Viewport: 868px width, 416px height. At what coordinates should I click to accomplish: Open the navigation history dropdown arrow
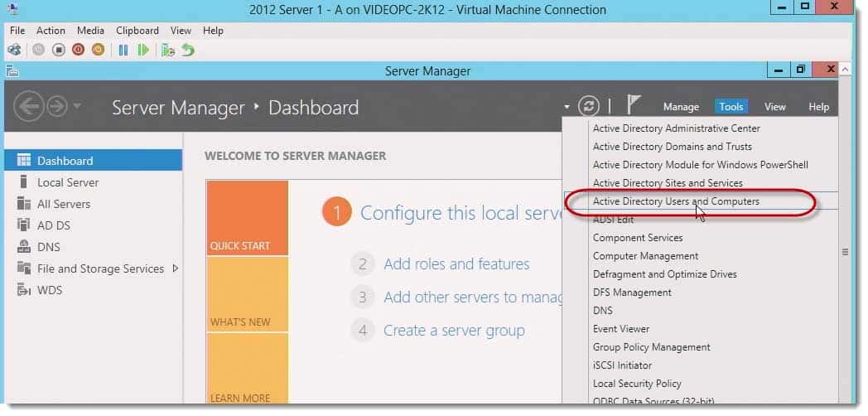pos(77,106)
